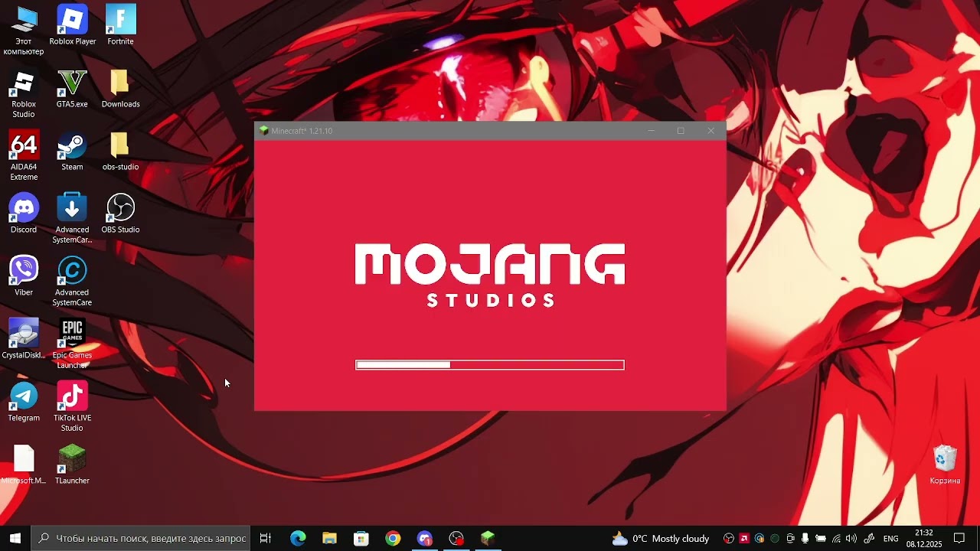Click the GTA5.exe desktop icon

click(72, 88)
